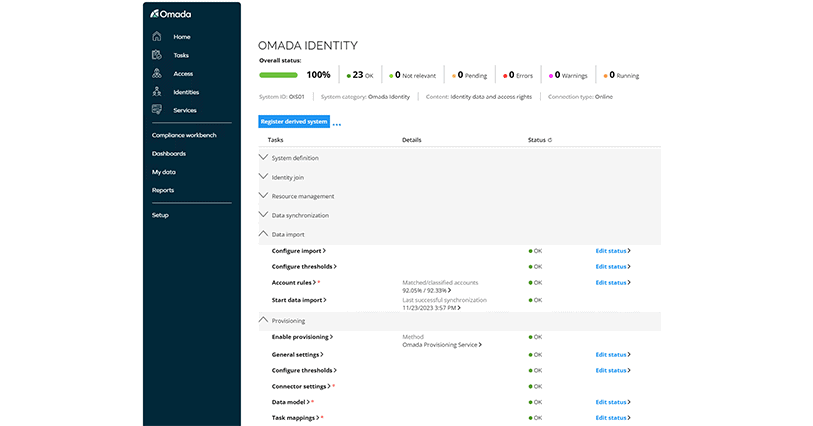Click the Access icon in the sidebar

[x=157, y=73]
